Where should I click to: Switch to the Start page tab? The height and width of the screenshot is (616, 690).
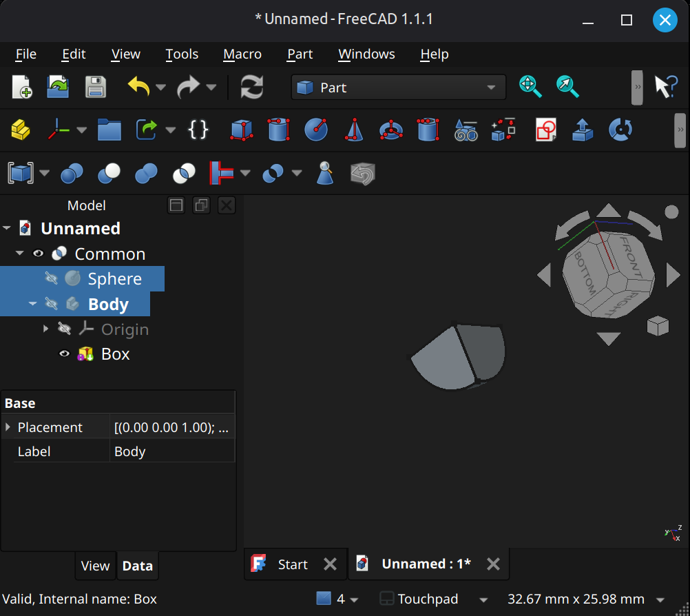pyautogui.click(x=293, y=564)
